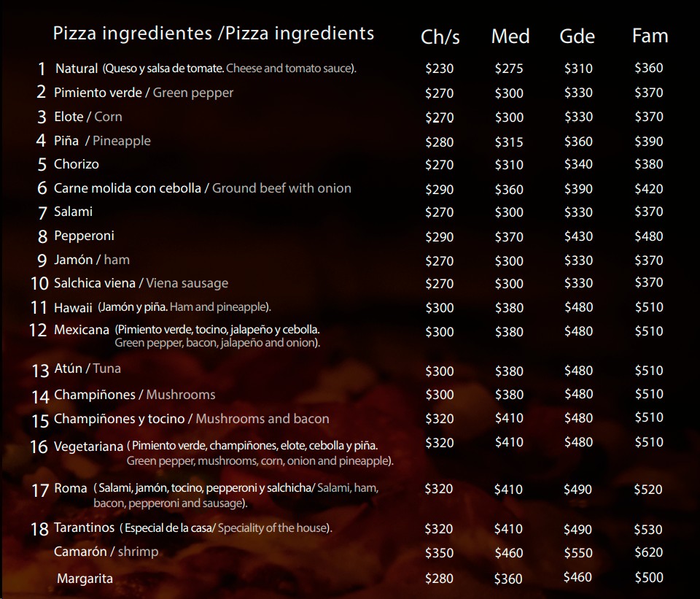Click the Gde column header
Viewport: 700px width, 599px height.
coord(577,36)
